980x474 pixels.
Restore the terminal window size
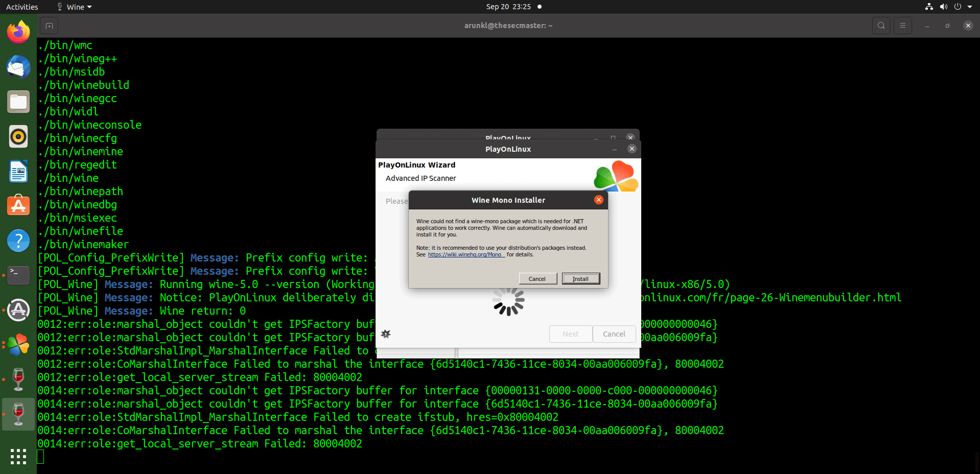coord(947,26)
